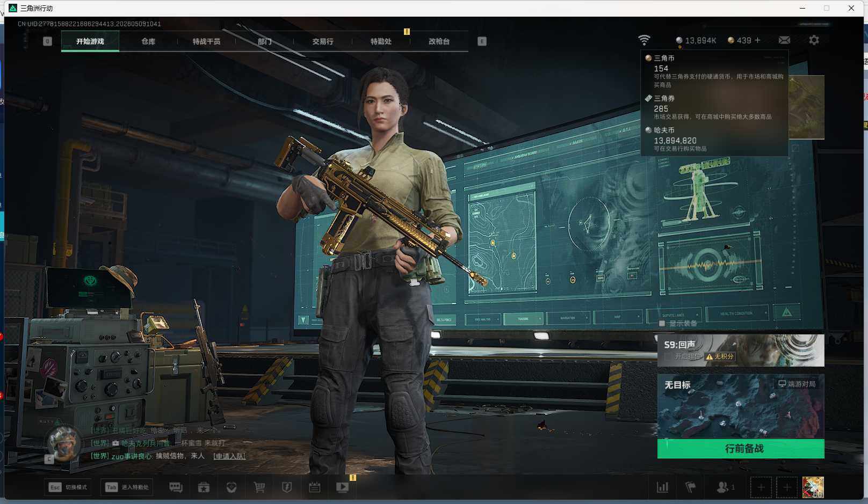Switch to the 仓库 tab
The height and width of the screenshot is (504, 868).
click(x=148, y=41)
